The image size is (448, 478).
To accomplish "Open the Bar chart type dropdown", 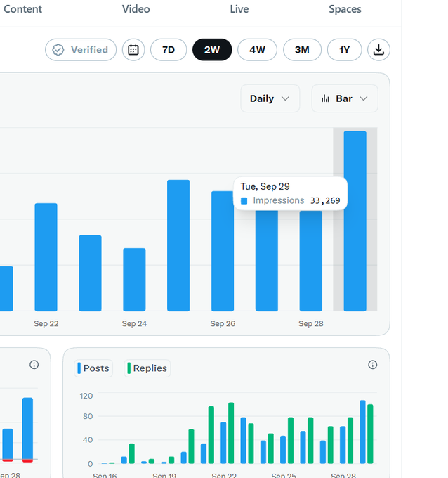I will (345, 98).
